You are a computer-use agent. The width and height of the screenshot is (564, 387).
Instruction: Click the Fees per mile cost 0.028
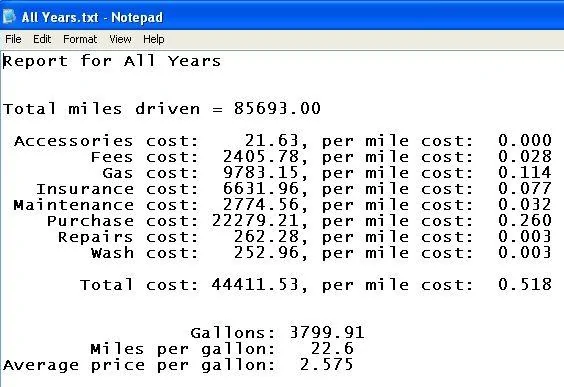pos(525,156)
